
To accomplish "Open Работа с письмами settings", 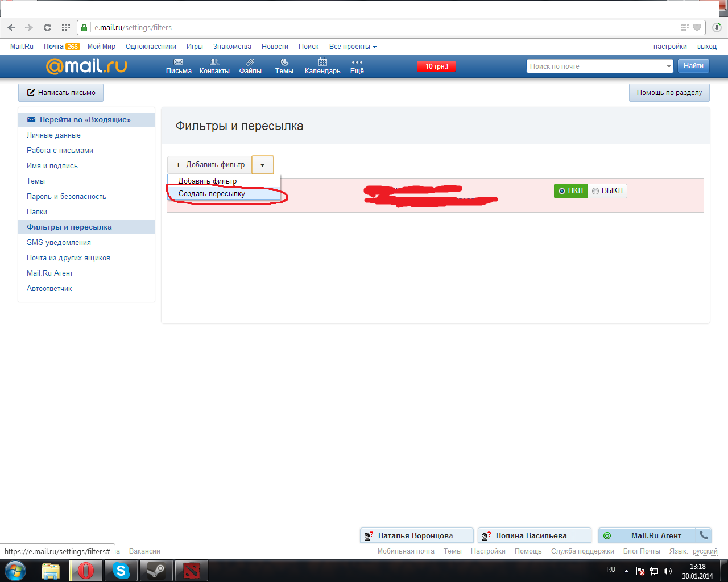I will point(60,151).
